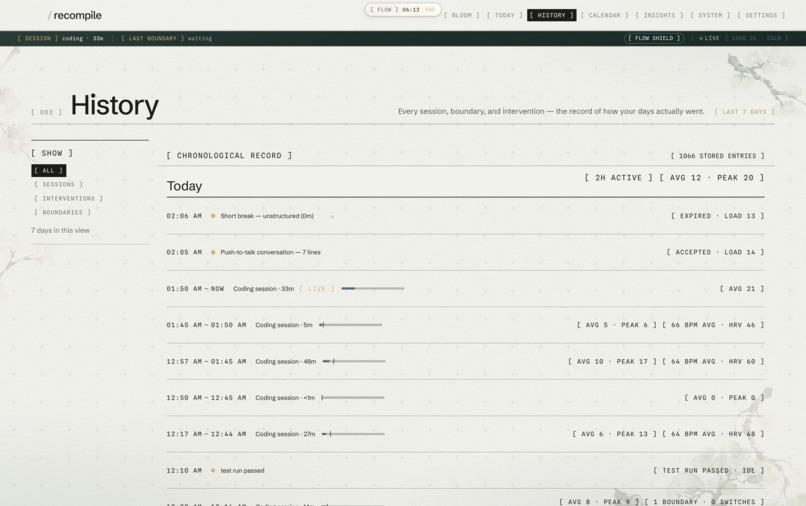Screen dimensions: 806x506
Task: Click progress bar of the 5m coding session
Action: click(x=351, y=325)
